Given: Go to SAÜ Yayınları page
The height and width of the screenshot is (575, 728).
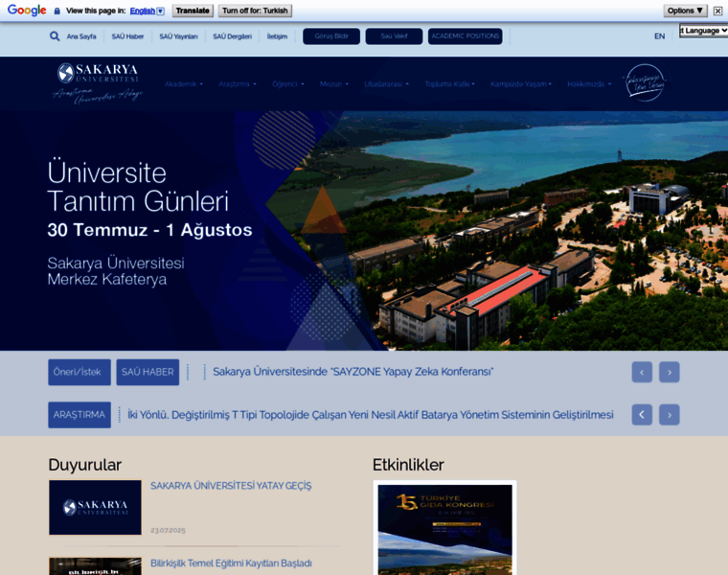Looking at the screenshot, I should tap(178, 36).
